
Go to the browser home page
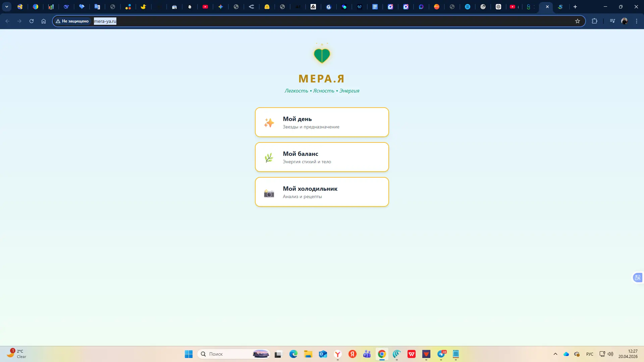(x=44, y=21)
